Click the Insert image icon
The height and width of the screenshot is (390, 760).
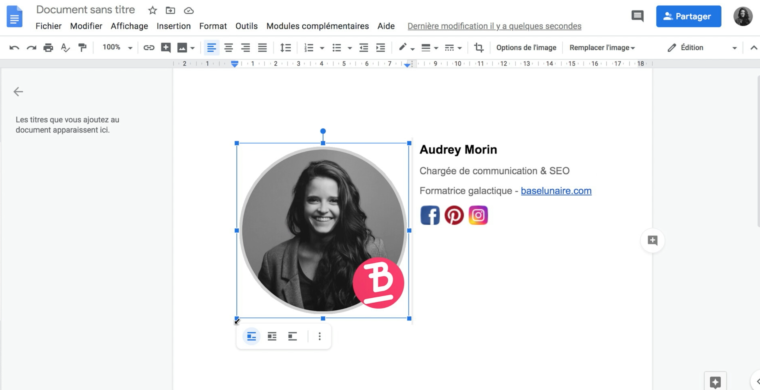[182, 47]
